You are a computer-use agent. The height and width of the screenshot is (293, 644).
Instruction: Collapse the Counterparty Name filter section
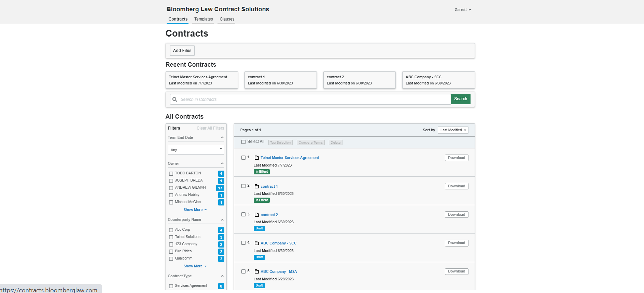222,220
